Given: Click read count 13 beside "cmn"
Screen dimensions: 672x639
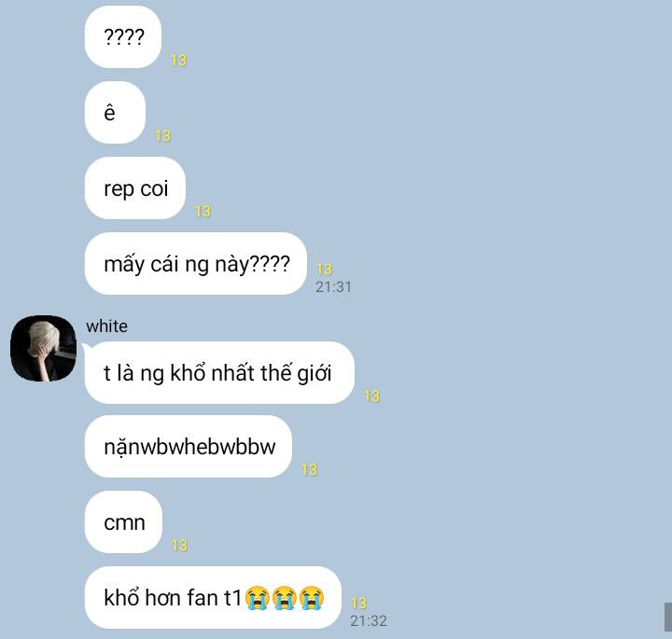Looking at the screenshot, I should coord(179,545).
